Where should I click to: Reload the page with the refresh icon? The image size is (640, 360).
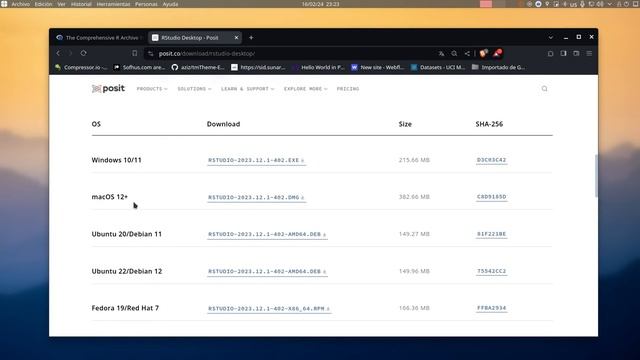[x=83, y=53]
